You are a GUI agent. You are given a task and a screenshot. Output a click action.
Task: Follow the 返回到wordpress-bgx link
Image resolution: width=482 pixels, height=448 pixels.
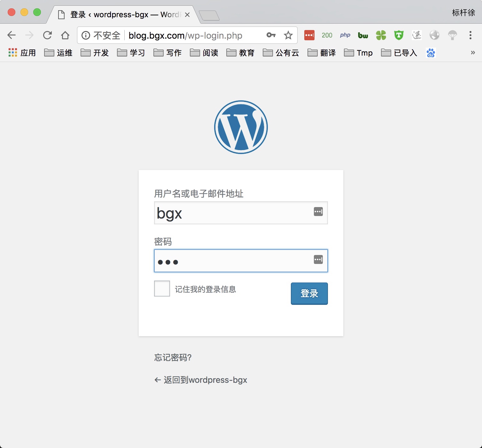tap(201, 380)
